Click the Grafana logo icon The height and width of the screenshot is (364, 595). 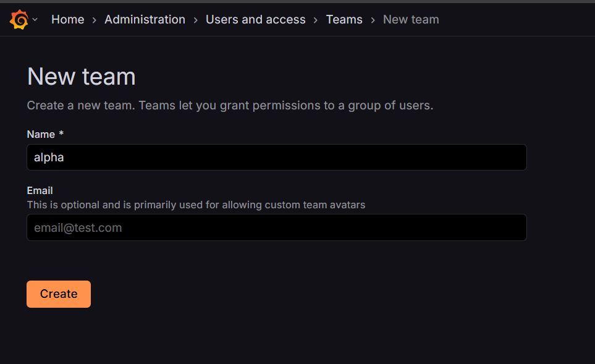click(x=19, y=19)
